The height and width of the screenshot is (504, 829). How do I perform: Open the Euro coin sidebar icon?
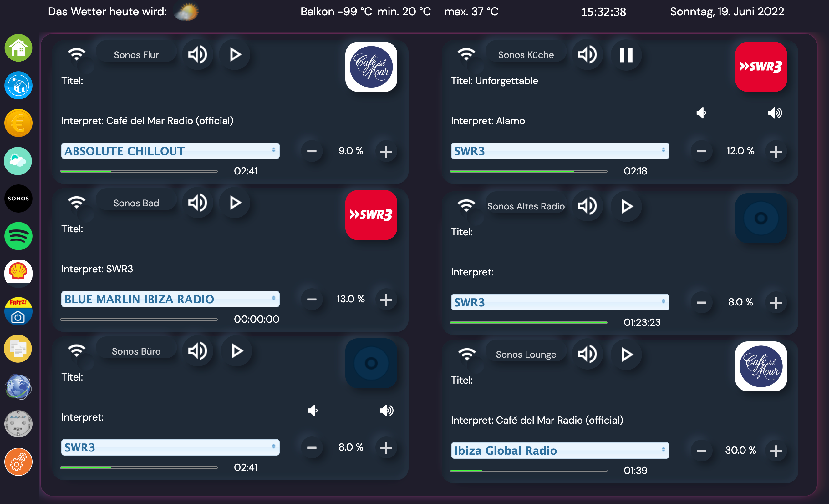[18, 123]
